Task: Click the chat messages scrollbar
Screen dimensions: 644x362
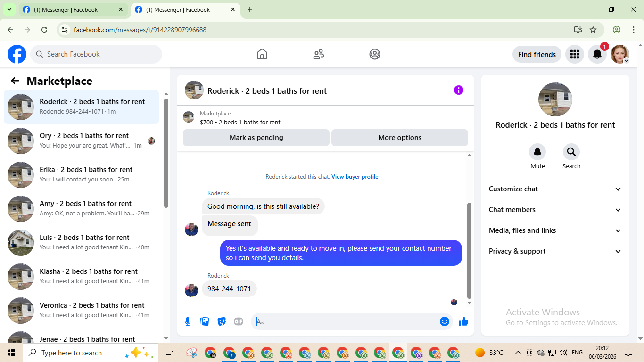Action: click(469, 251)
